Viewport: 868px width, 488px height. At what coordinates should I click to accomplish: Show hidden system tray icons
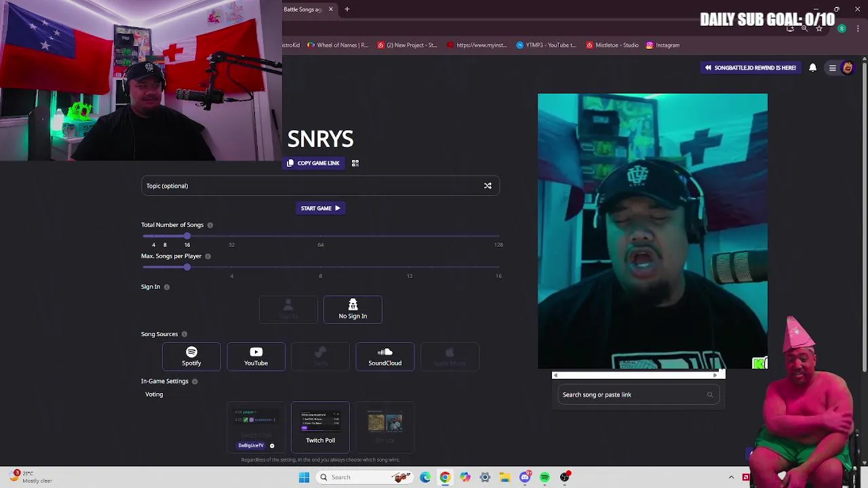(731, 477)
